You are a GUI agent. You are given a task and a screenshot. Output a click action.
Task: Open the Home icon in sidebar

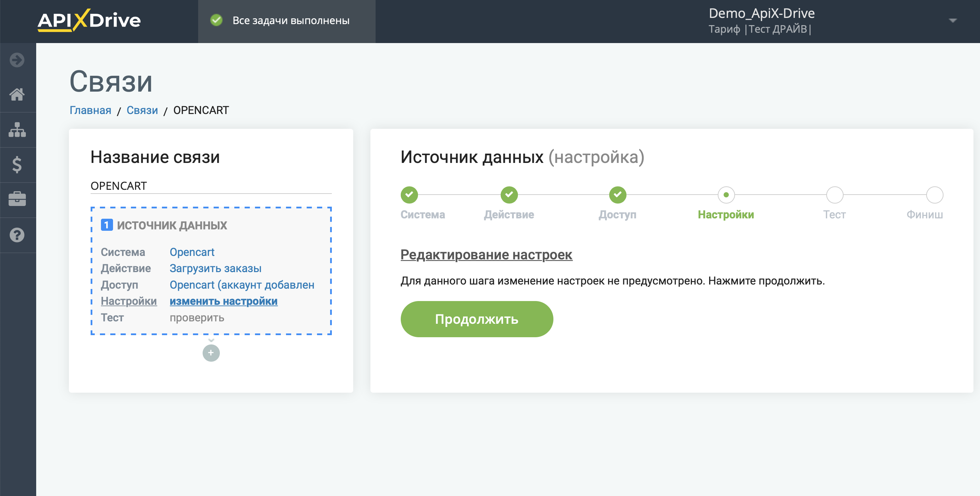pyautogui.click(x=17, y=94)
